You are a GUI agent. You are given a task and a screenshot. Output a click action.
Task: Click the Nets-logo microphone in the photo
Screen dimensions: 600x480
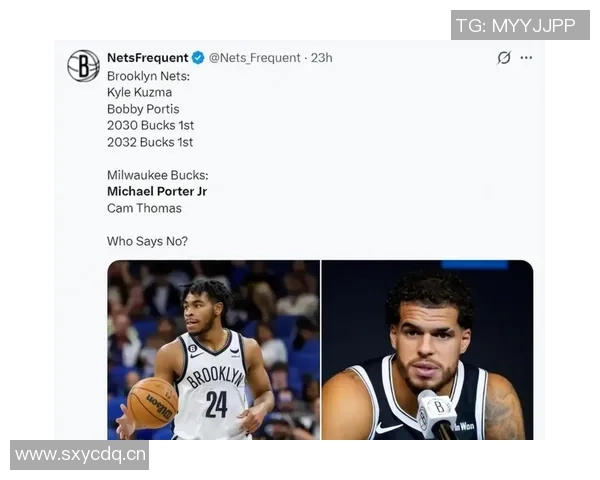click(x=437, y=415)
